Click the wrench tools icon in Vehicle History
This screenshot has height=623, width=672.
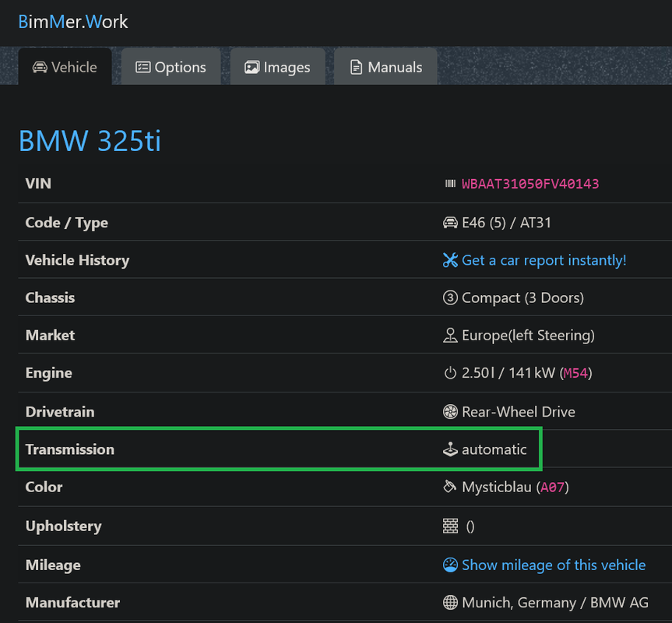(x=450, y=260)
